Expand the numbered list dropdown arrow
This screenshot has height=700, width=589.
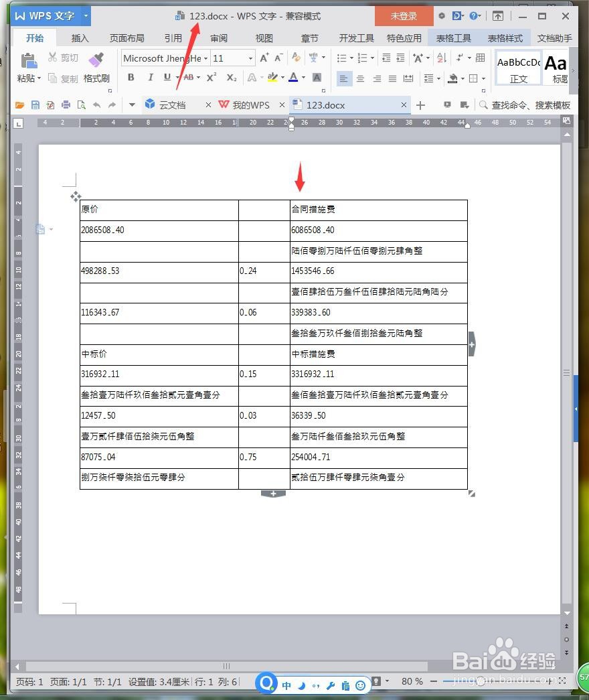(x=372, y=58)
